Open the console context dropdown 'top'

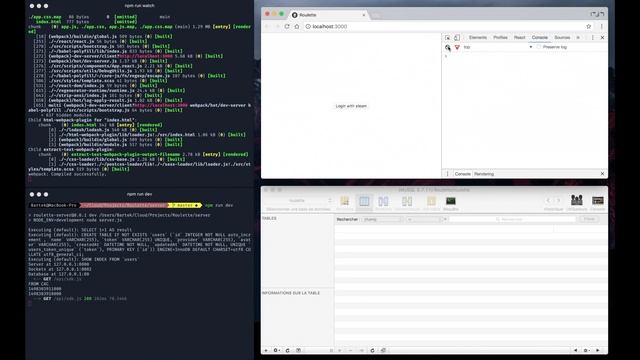point(498,47)
